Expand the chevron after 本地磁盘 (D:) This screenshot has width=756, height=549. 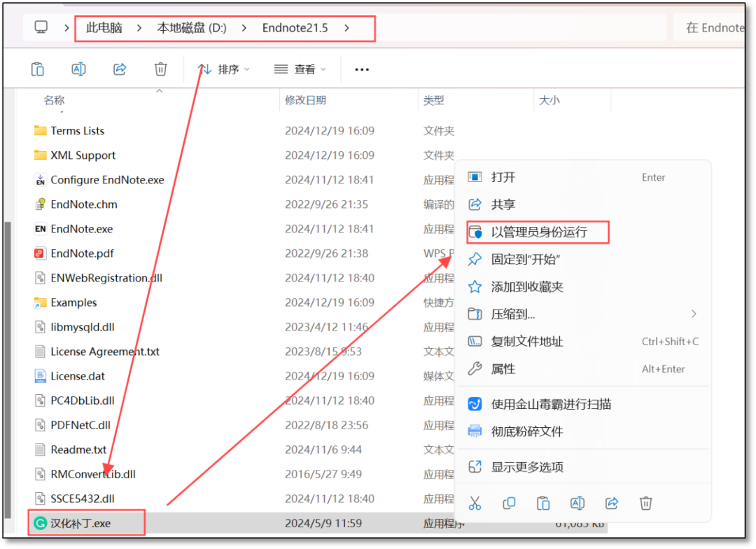(244, 28)
